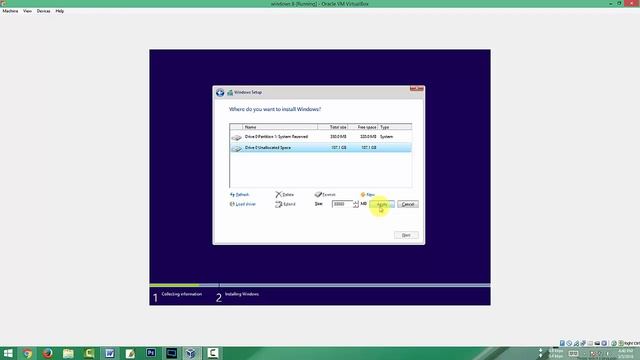Screen dimensions: 640x360
Task: Click the VirtualBox mouse integration status icon
Action: tap(614, 343)
